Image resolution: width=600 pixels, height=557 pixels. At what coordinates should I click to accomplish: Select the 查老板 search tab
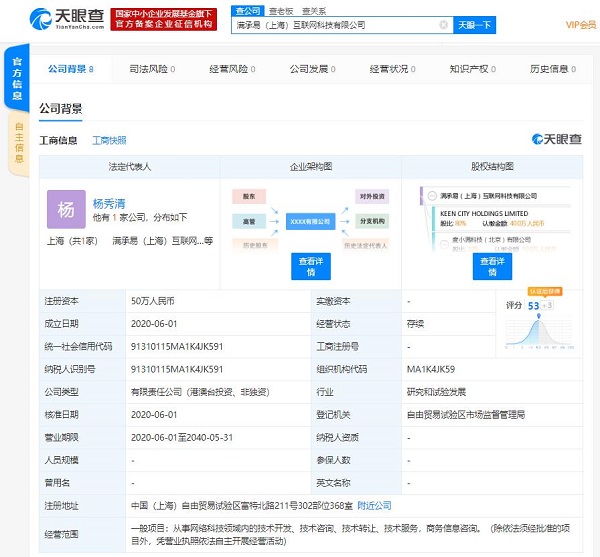click(281, 11)
